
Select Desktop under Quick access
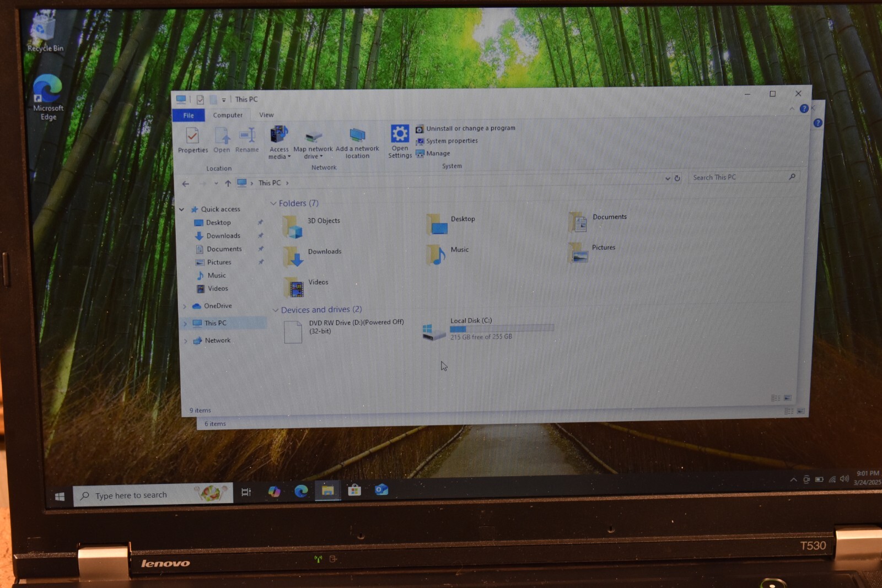pyautogui.click(x=218, y=223)
